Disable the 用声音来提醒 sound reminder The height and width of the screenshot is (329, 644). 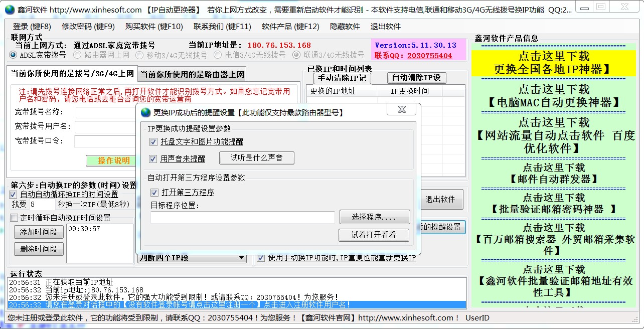pyautogui.click(x=153, y=158)
